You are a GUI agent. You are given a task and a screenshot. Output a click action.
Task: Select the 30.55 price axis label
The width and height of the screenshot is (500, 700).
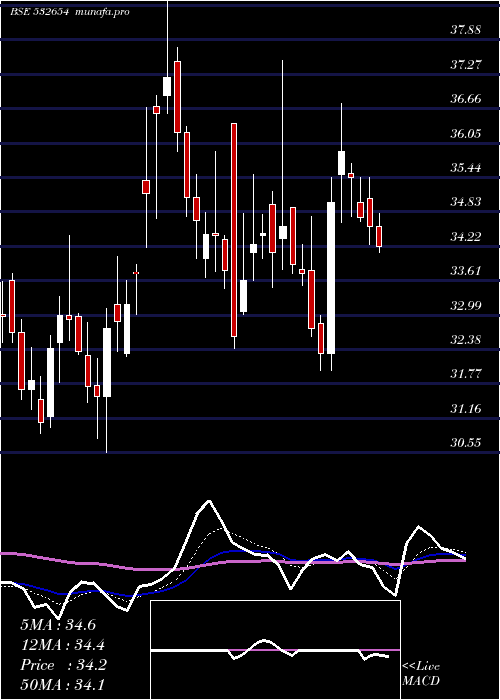point(466,443)
